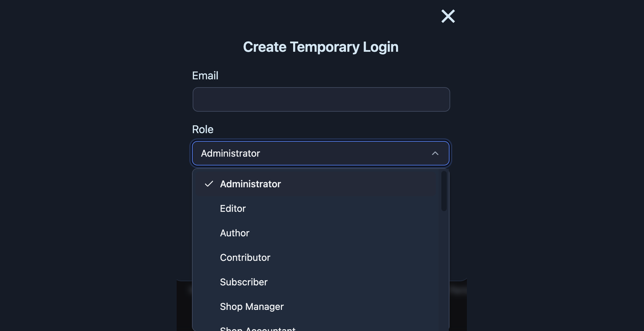Click the role list scrollbar thumb
The image size is (644, 331).
[x=444, y=191]
